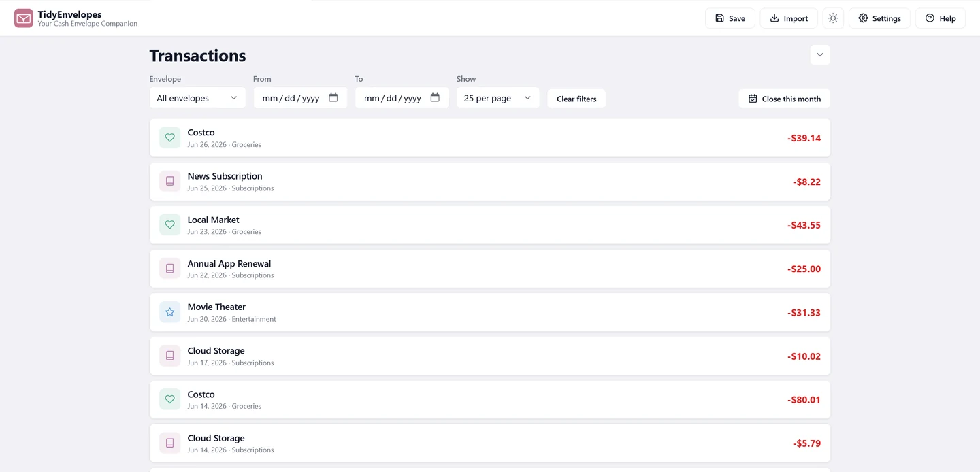Select the Costco Jun 14 transaction name
This screenshot has width=980, height=472.
point(201,394)
